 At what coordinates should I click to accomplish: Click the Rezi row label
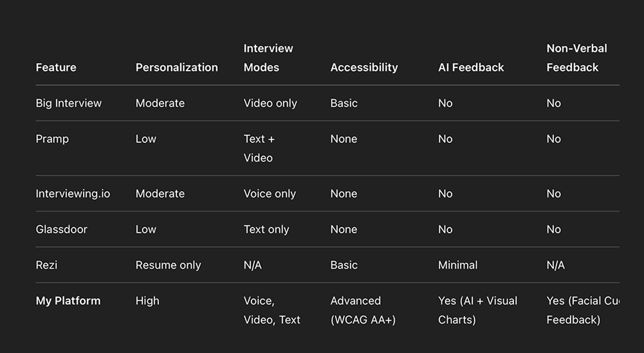[46, 265]
